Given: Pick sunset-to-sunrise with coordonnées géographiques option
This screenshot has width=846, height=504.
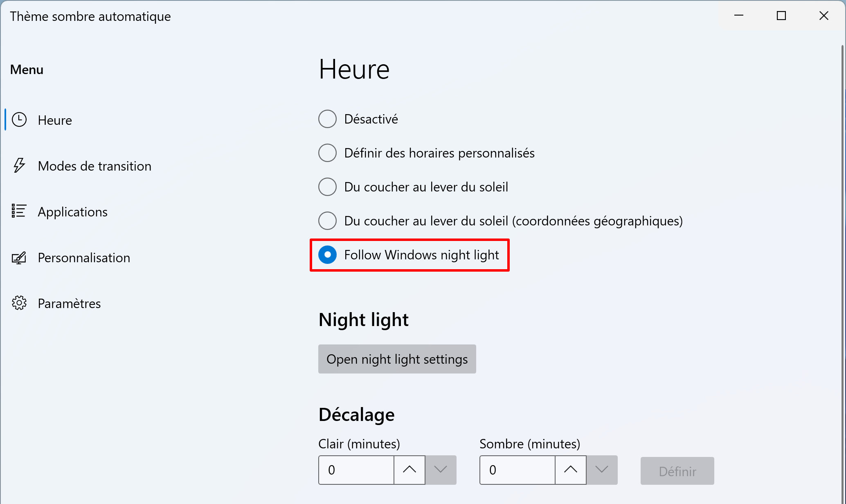Looking at the screenshot, I should (x=501, y=221).
